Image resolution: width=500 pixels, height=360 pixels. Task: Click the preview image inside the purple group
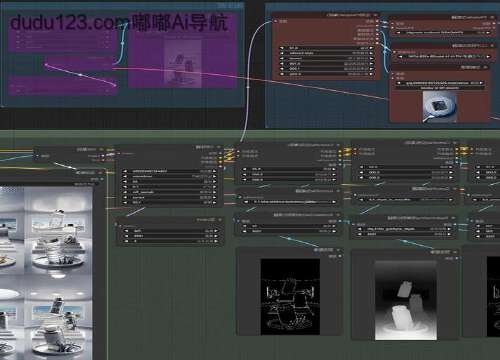[183, 64]
